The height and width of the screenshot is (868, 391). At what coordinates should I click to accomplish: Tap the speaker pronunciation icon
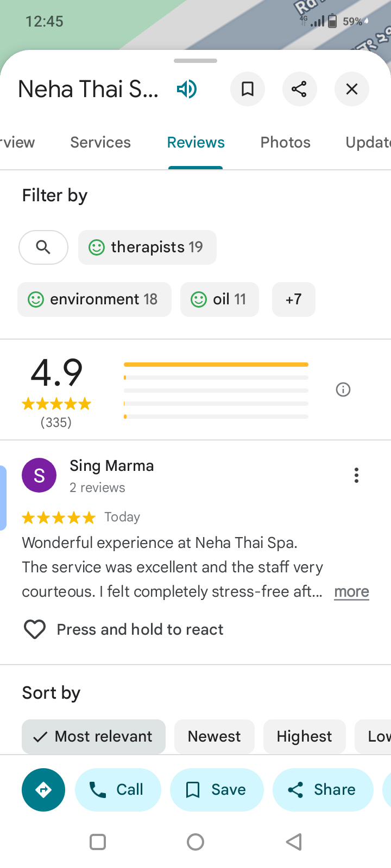[x=187, y=89]
